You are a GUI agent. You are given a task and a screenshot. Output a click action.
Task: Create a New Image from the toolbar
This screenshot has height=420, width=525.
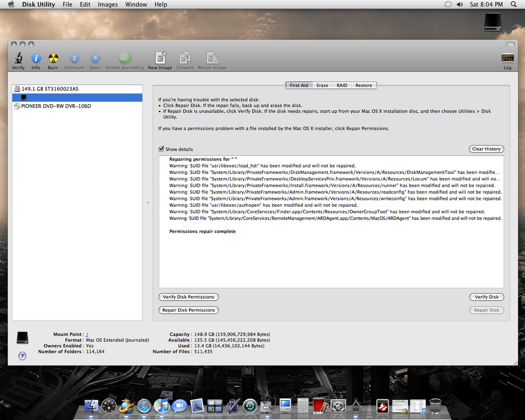point(160,58)
